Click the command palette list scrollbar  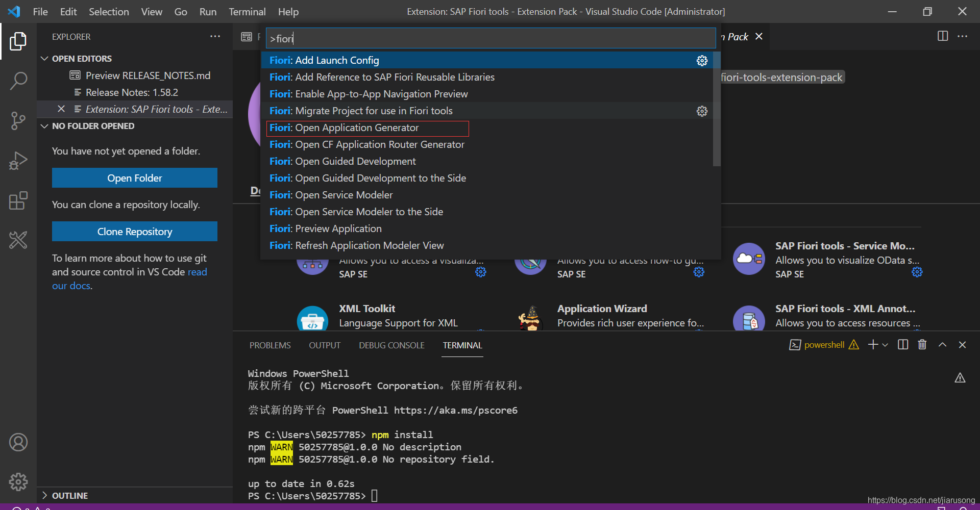[717, 109]
